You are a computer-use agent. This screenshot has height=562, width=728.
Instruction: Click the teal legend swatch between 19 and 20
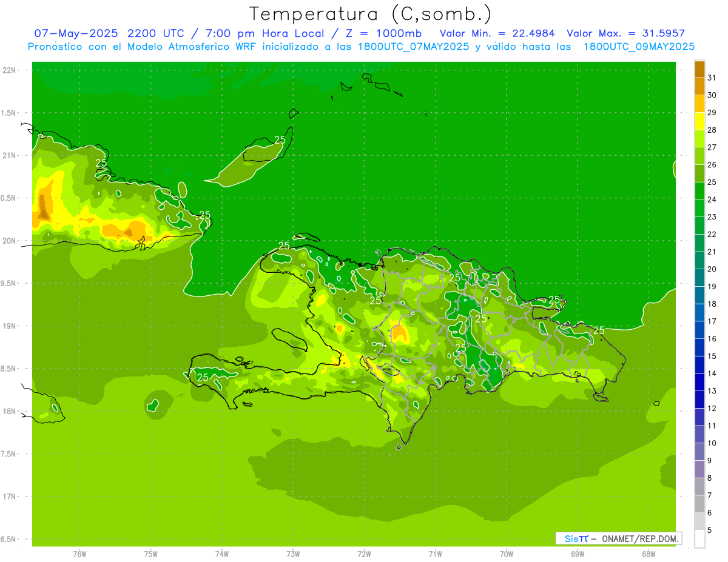pyautogui.click(x=699, y=278)
